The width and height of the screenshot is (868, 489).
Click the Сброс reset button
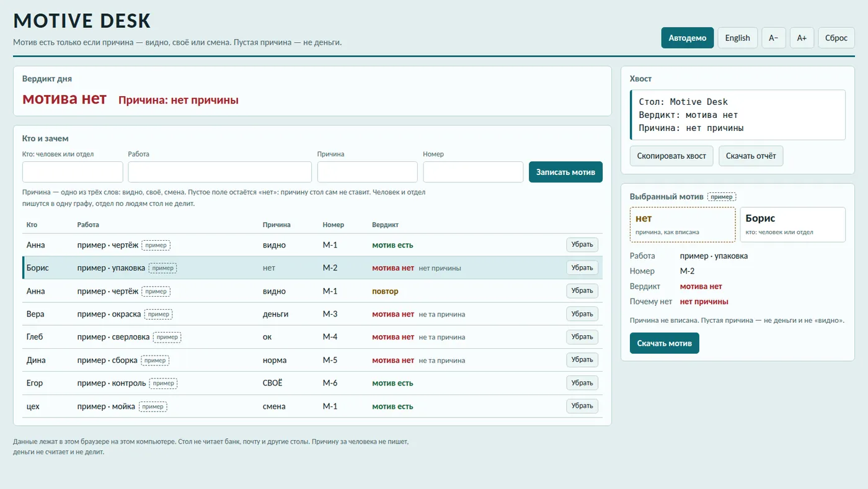click(836, 38)
